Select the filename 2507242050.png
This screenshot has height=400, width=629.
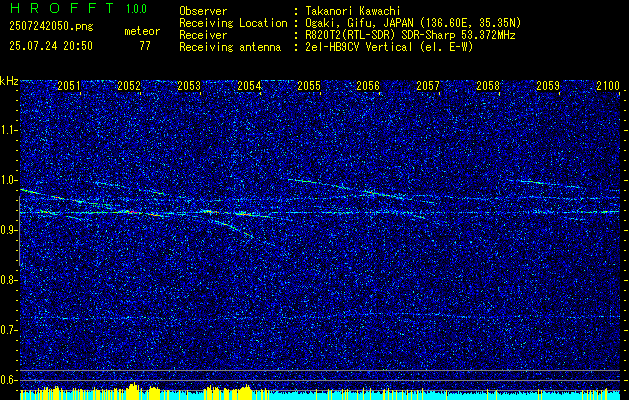pos(51,27)
